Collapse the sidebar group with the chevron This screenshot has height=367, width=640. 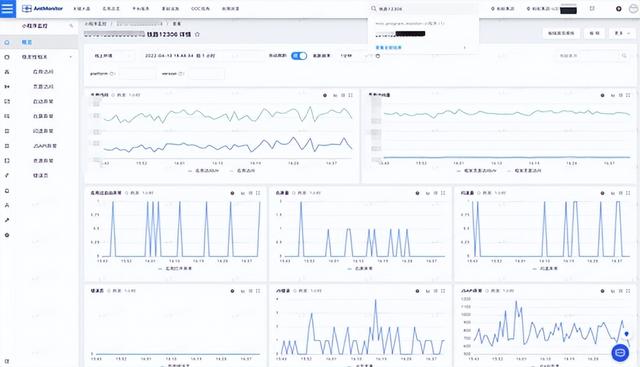tap(71, 57)
